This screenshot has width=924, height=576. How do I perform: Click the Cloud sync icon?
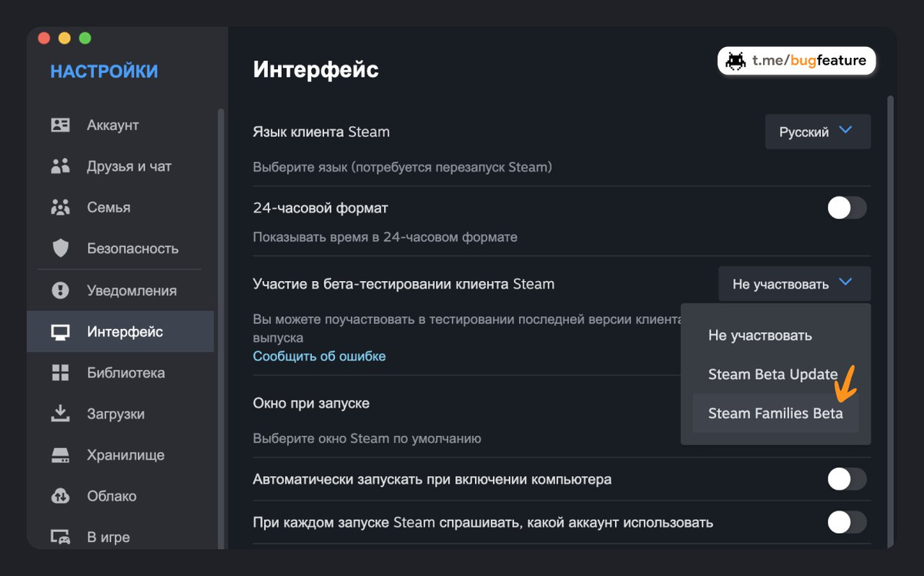[60, 496]
